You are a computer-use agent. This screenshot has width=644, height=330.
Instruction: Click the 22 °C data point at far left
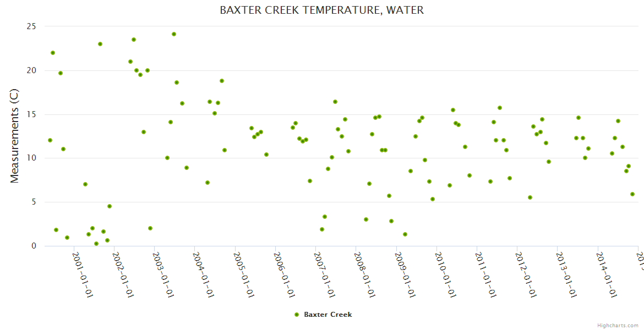pos(53,53)
